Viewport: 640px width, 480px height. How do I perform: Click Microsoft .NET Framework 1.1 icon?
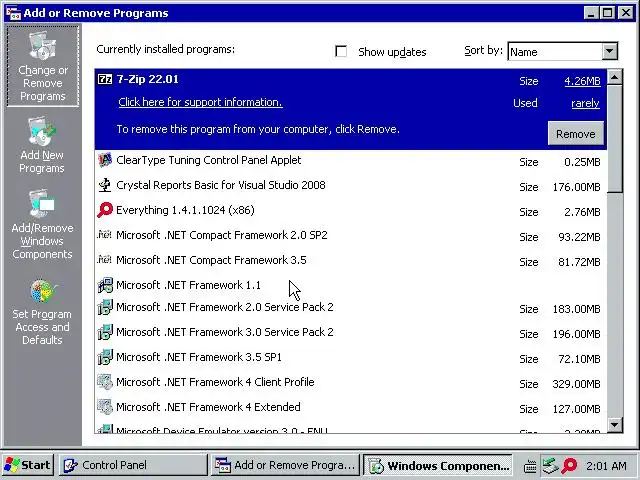point(105,285)
